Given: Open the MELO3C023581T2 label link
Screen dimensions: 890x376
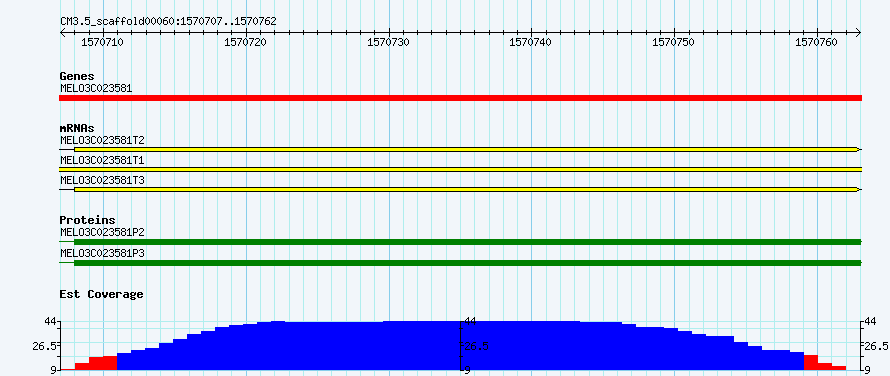Looking at the screenshot, I should click(102, 140).
